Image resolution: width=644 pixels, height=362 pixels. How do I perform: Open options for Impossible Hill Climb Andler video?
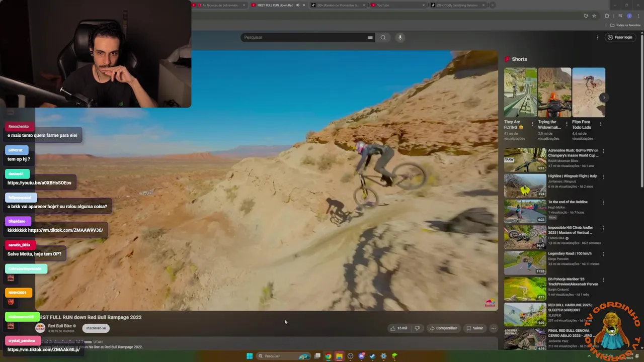point(603,228)
